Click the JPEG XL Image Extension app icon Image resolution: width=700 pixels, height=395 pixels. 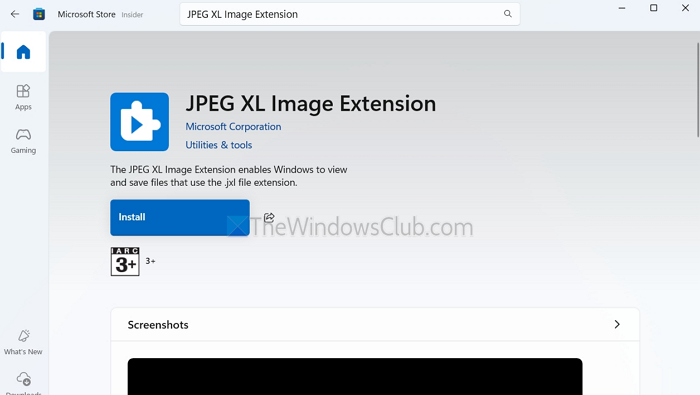[140, 122]
